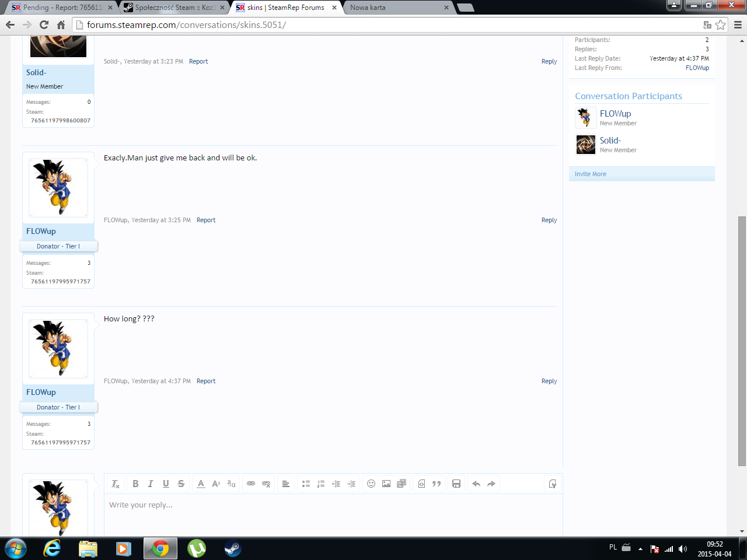Open the text color dropdown
The width and height of the screenshot is (747, 560).
click(201, 484)
